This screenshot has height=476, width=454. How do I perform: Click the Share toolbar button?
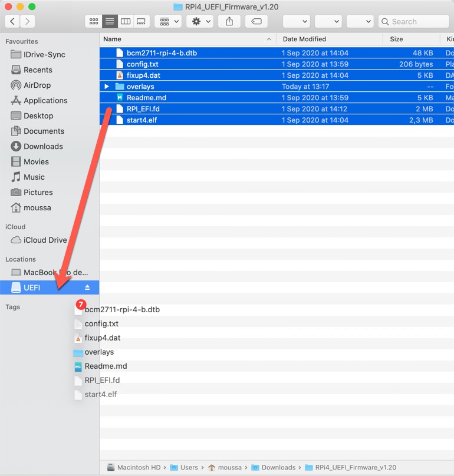click(x=229, y=22)
